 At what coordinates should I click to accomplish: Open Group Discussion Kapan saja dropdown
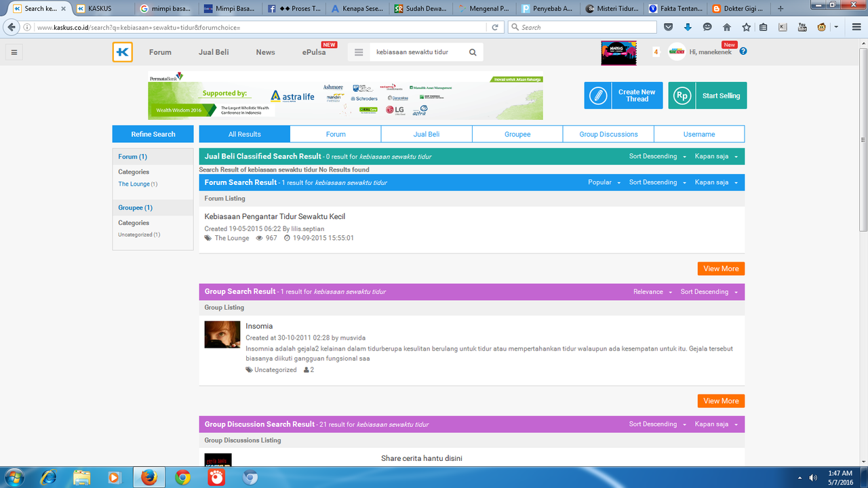pyautogui.click(x=716, y=424)
